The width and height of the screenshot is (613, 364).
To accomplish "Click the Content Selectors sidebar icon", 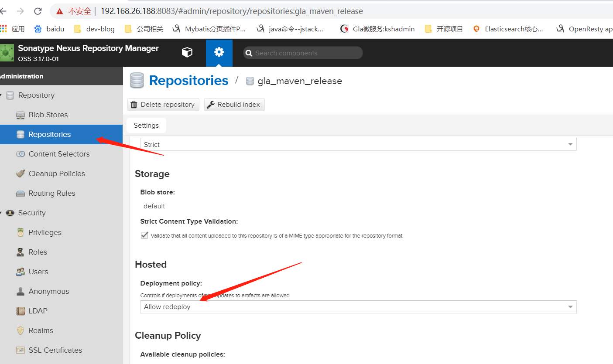I will (x=21, y=154).
